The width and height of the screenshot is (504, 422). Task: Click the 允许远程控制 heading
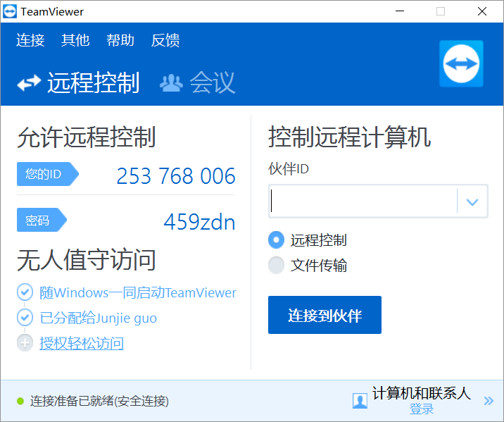coord(87,137)
